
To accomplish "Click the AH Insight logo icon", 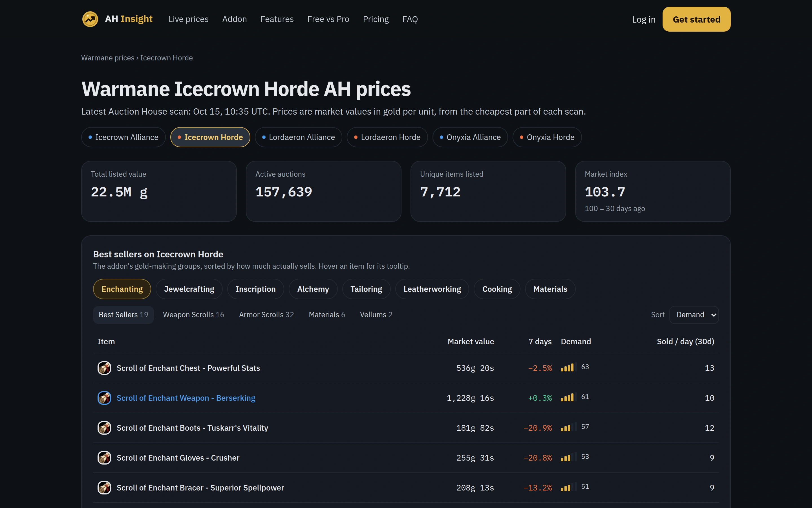I will 90,19.
